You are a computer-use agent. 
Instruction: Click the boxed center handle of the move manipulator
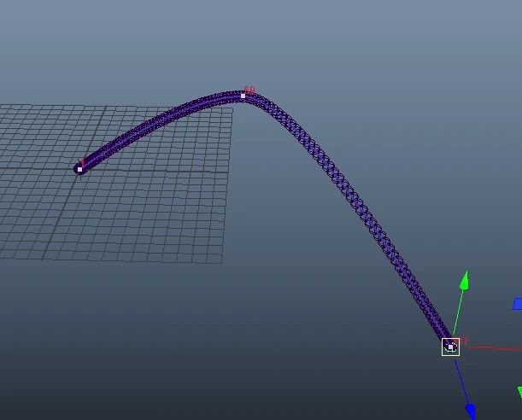pos(450,347)
